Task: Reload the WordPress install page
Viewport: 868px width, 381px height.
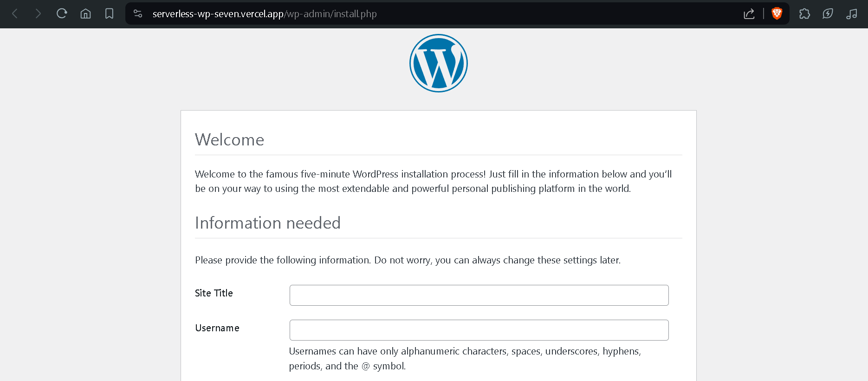Action: point(62,14)
